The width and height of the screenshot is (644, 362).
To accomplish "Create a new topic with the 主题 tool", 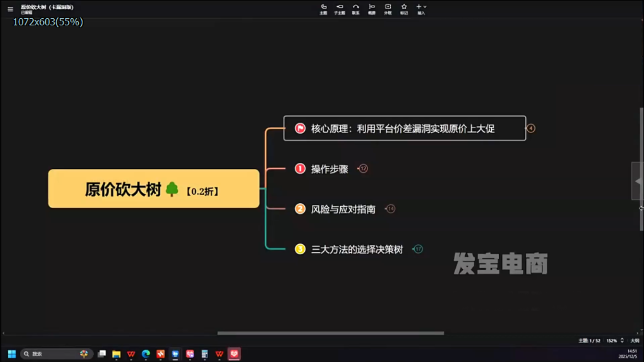I will (x=323, y=9).
